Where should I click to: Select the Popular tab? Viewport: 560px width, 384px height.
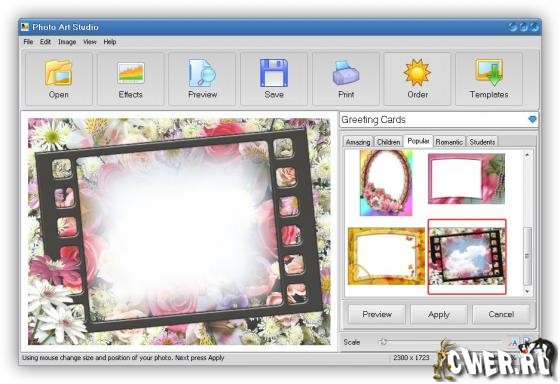(418, 141)
